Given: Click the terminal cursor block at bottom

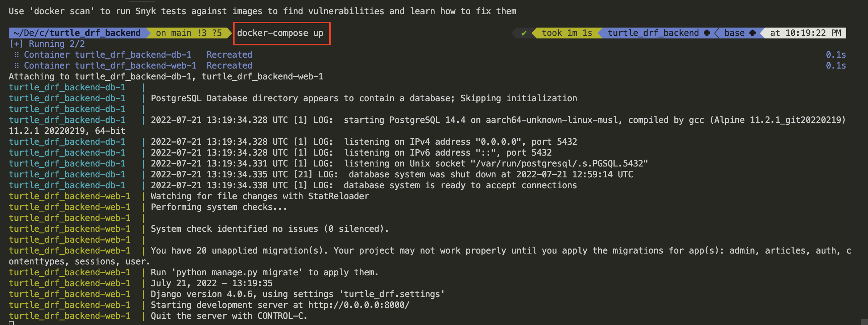Looking at the screenshot, I should (11, 323).
